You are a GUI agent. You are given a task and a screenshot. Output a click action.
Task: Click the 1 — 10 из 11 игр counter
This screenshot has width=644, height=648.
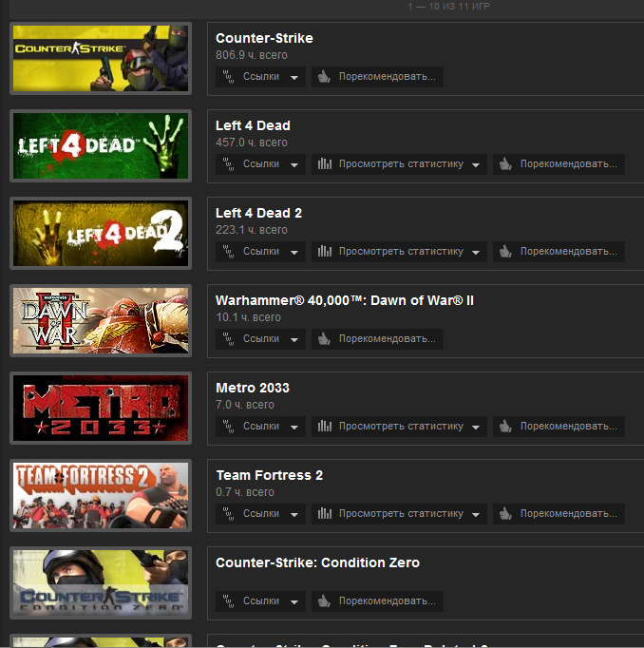[448, 7]
